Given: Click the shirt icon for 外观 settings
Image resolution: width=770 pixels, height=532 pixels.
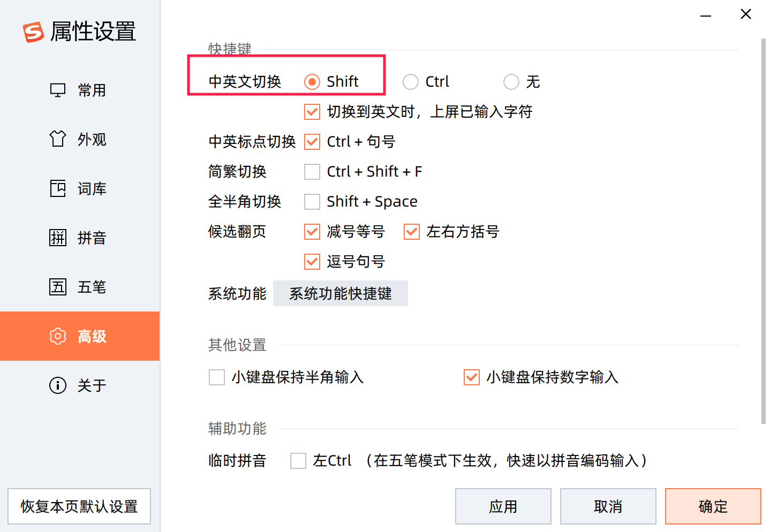Looking at the screenshot, I should [x=57, y=139].
